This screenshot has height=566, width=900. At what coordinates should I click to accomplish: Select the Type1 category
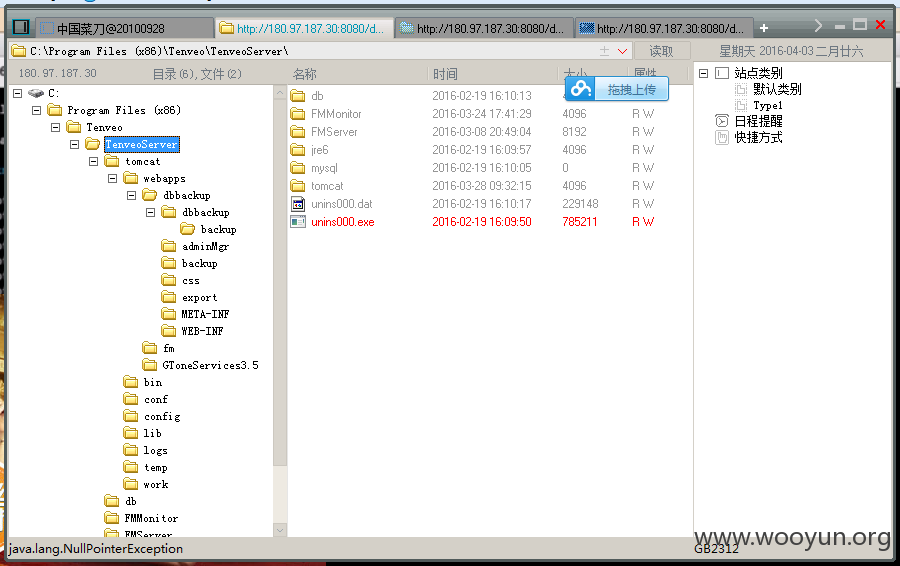click(x=767, y=106)
